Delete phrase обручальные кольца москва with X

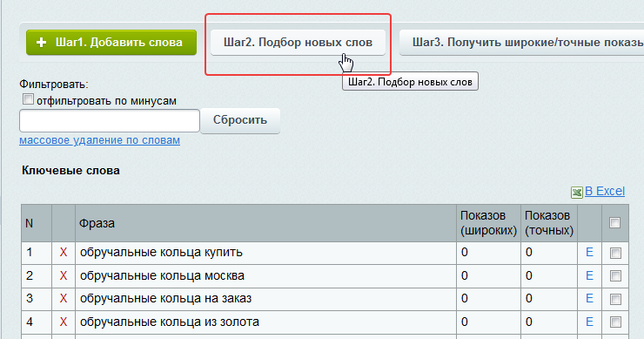pos(64,275)
